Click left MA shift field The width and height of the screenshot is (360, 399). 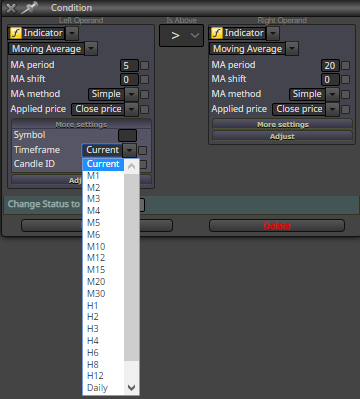(129, 79)
